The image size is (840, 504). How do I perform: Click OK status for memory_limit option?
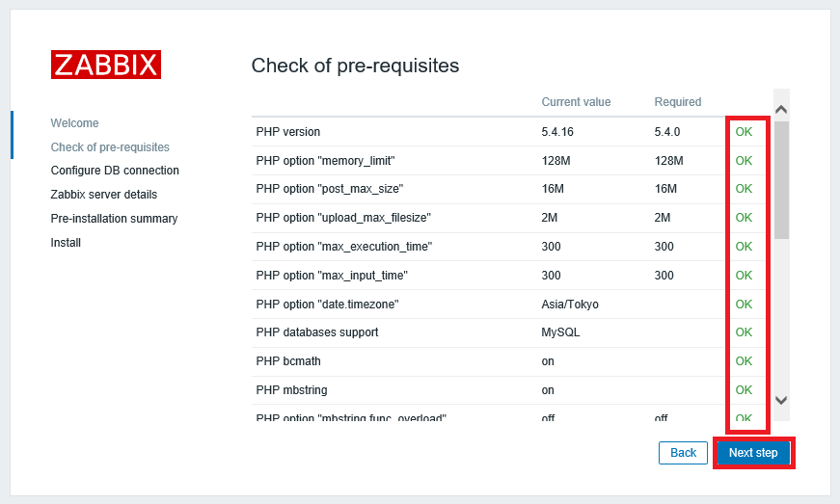point(744,161)
